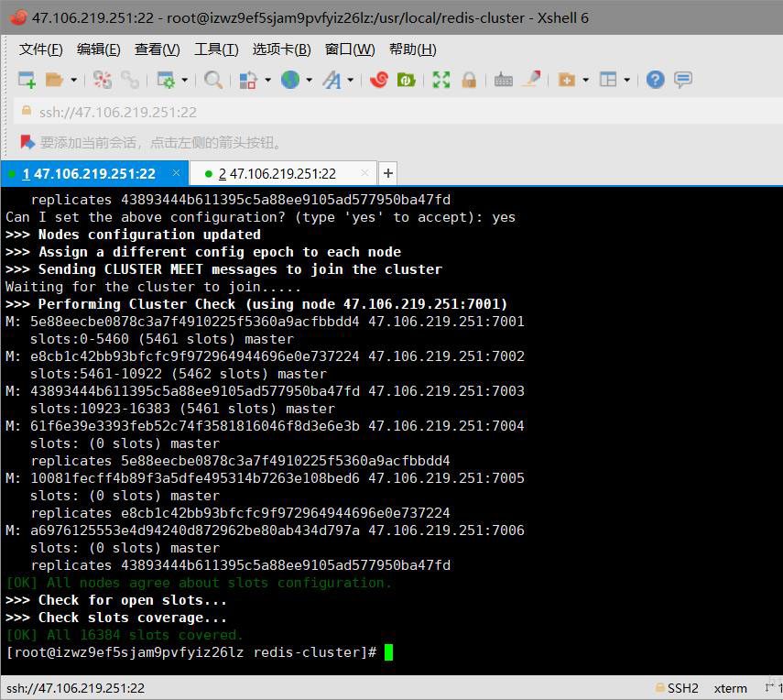Expand the color scheme dropdown arrow
Screen dimensions: 783x700
point(267,80)
